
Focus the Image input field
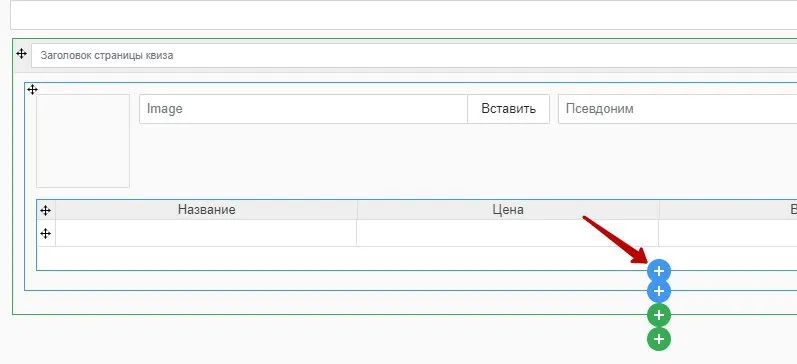[303, 109]
